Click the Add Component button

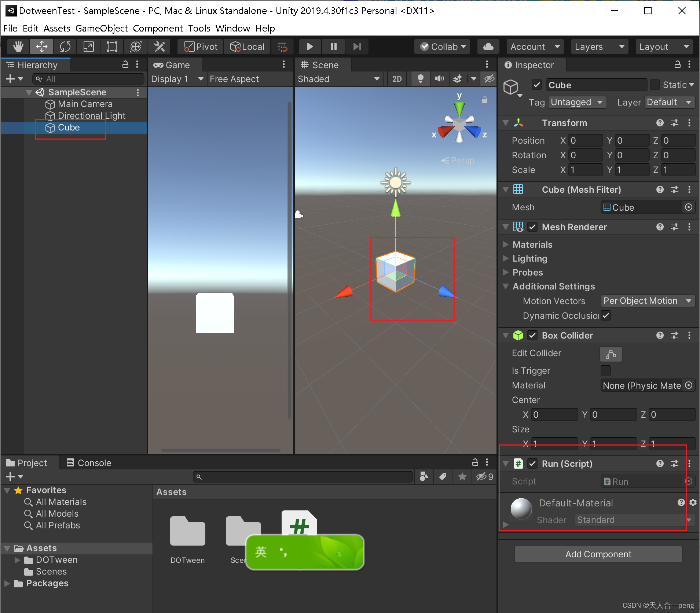point(598,554)
